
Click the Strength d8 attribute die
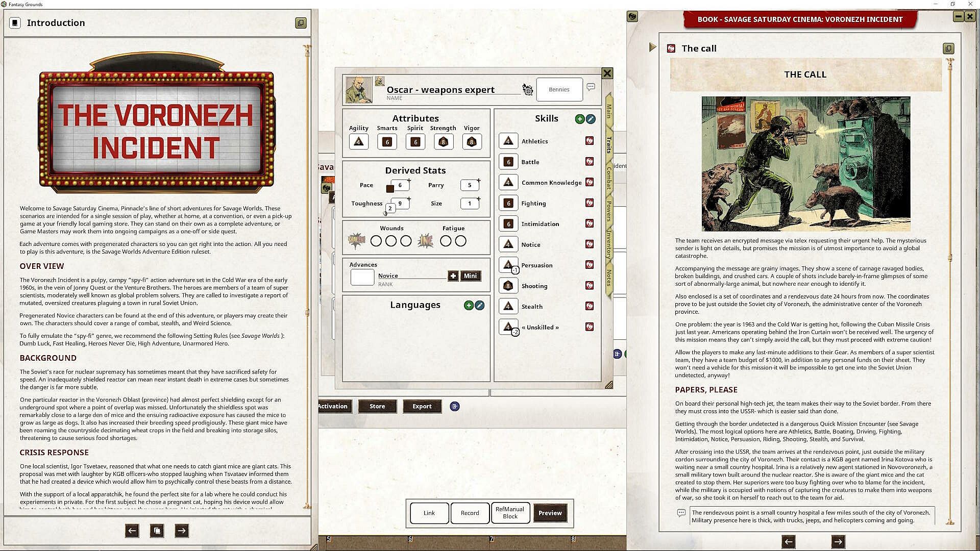pyautogui.click(x=443, y=142)
